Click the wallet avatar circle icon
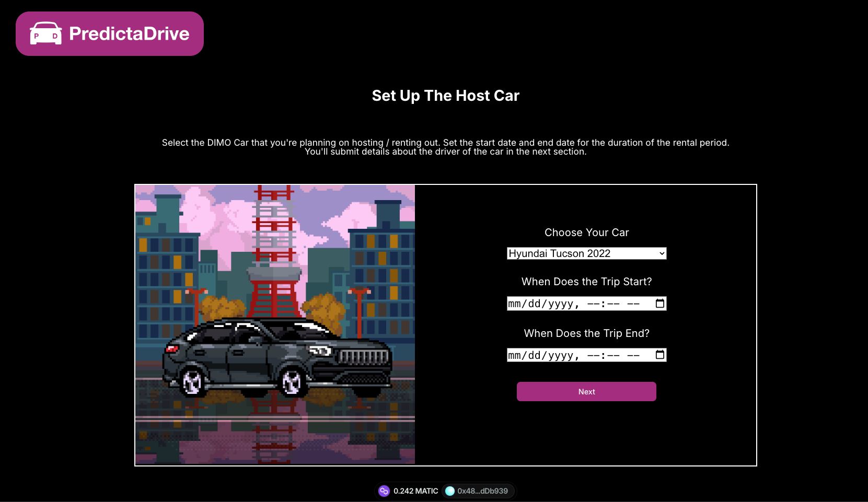The height and width of the screenshot is (502, 868). 450,491
